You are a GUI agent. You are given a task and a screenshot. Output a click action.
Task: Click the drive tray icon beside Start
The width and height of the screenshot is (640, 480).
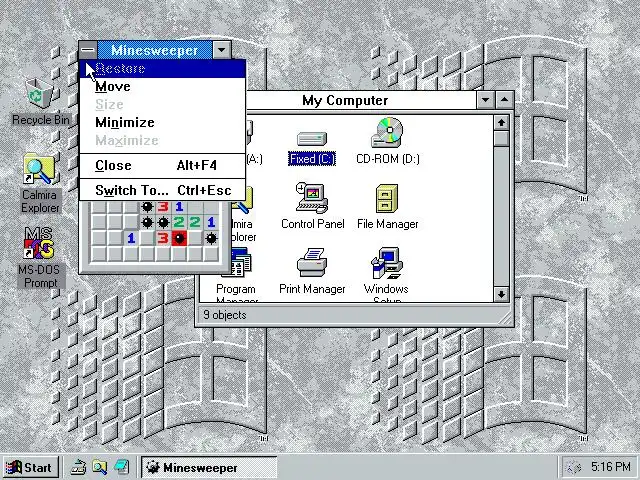point(78,467)
